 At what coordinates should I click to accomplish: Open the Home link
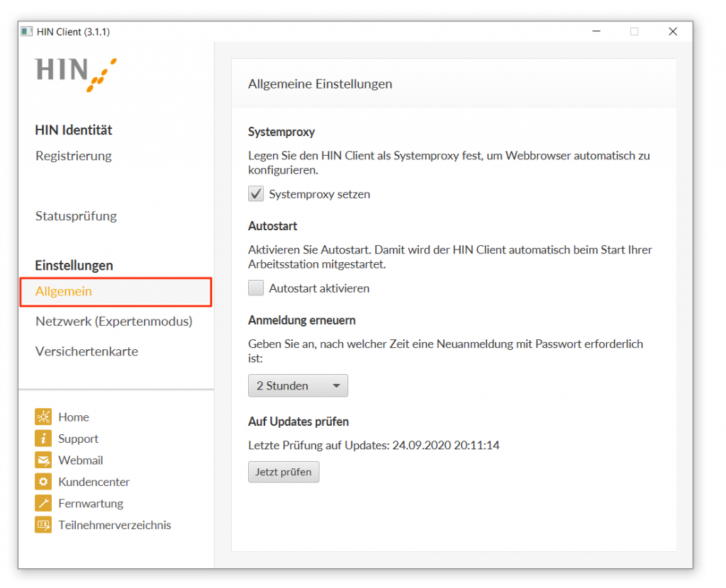coord(74,417)
